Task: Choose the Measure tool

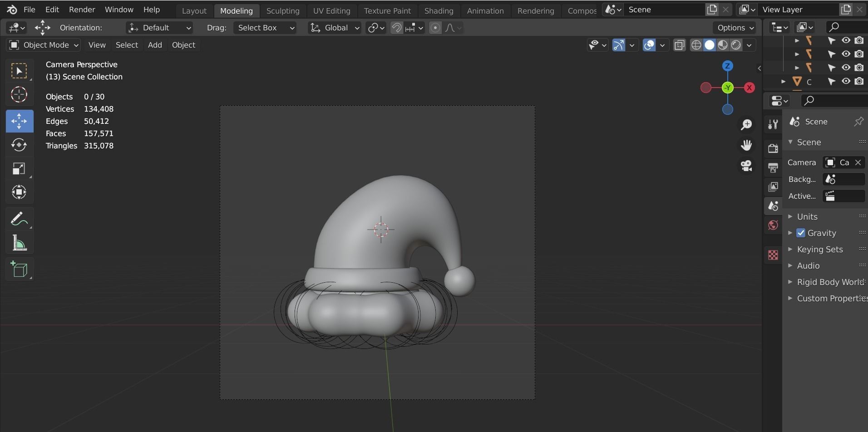Action: 20,244
